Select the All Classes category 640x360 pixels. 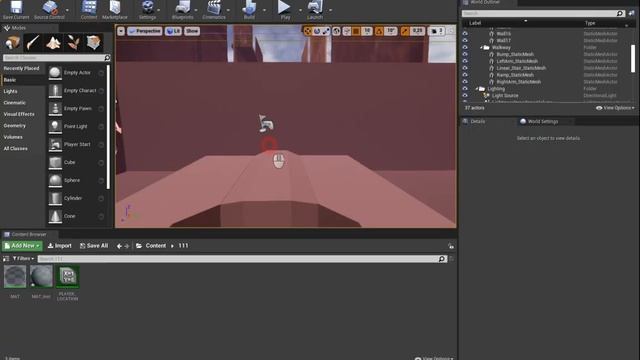[x=22, y=149]
